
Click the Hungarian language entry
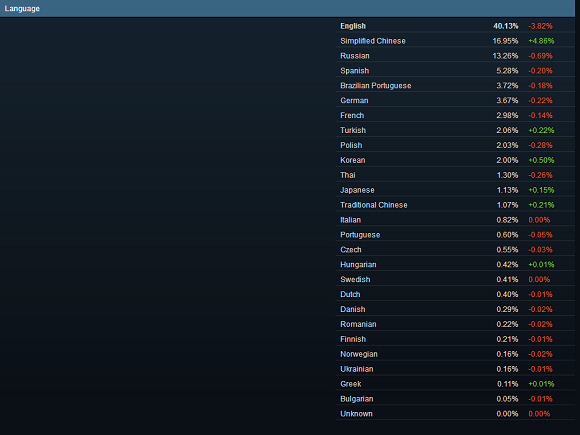point(455,264)
